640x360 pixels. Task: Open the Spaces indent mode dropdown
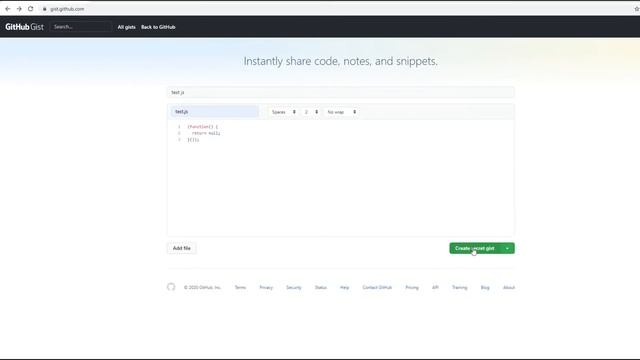click(x=284, y=112)
